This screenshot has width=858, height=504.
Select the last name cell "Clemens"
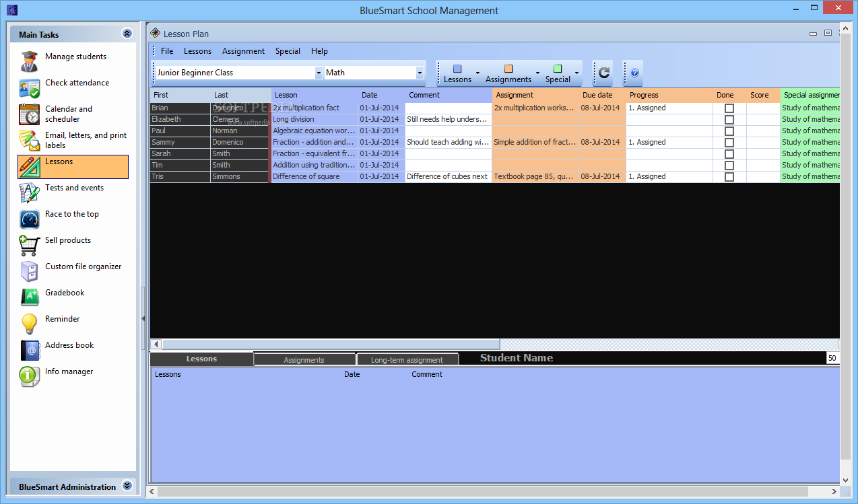tap(240, 120)
